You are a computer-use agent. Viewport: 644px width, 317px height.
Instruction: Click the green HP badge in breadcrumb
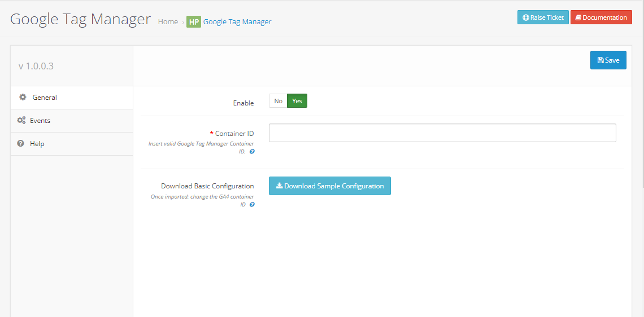194,22
